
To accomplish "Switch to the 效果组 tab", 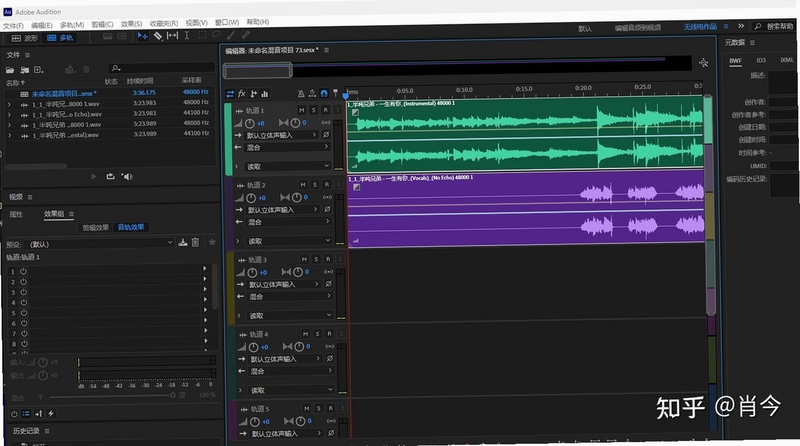I will tap(54, 214).
